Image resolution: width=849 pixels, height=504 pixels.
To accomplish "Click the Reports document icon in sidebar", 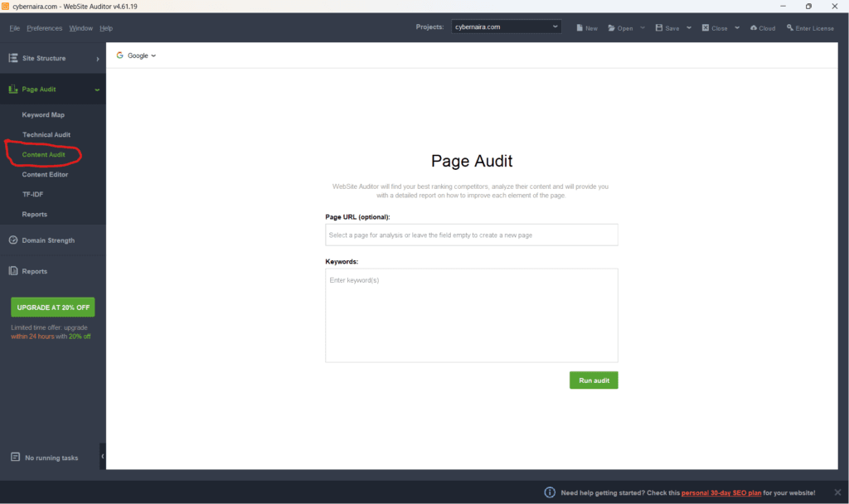I will coord(13,271).
